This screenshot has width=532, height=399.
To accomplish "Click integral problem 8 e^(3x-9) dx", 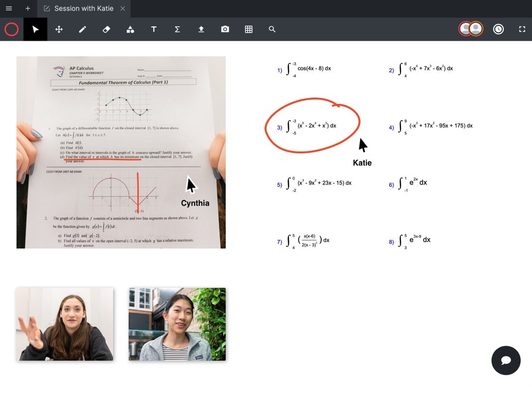I will [x=410, y=242].
